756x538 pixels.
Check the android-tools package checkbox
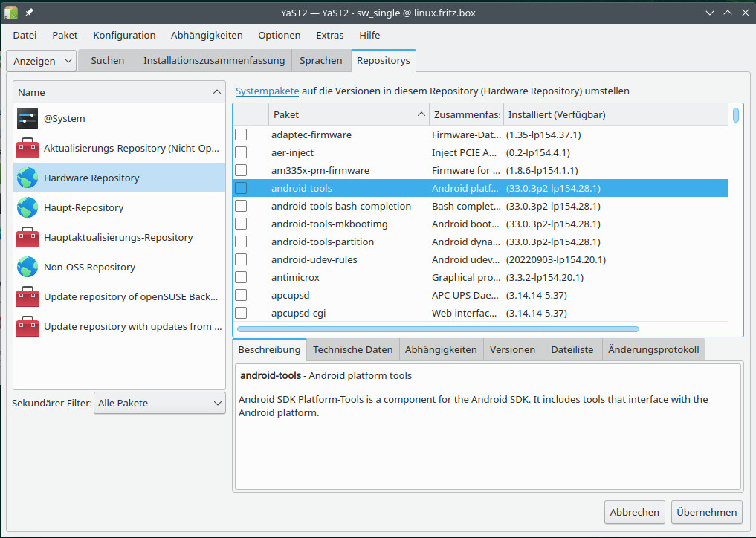240,188
